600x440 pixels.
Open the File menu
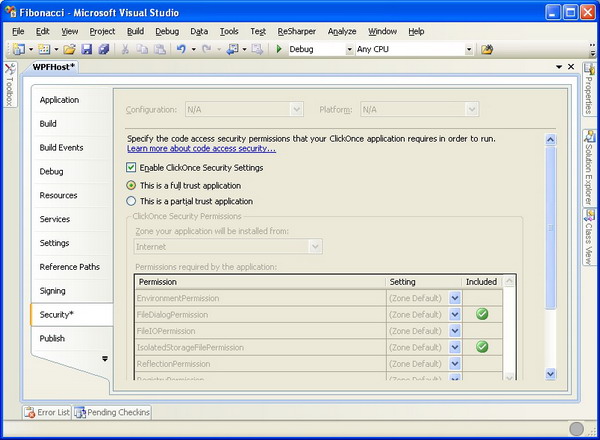coord(18,31)
